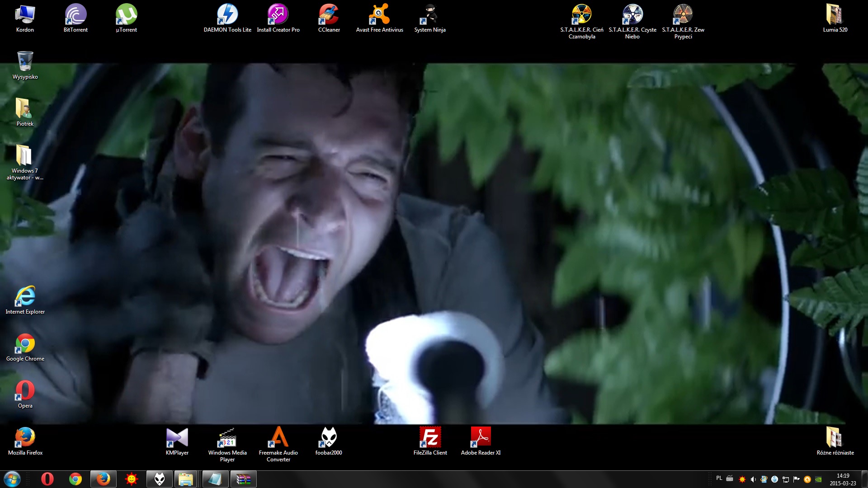Open the volume speaker control
The width and height of the screenshot is (868, 488).
point(753,479)
